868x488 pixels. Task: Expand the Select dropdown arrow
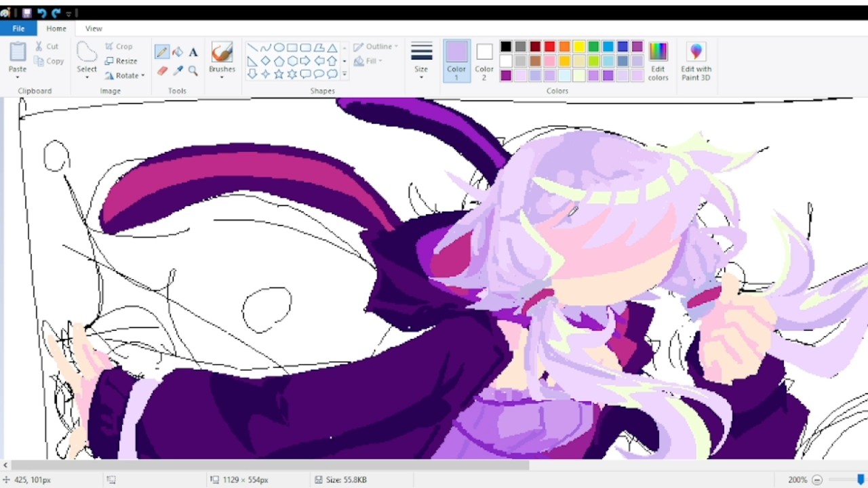pyautogui.click(x=87, y=77)
